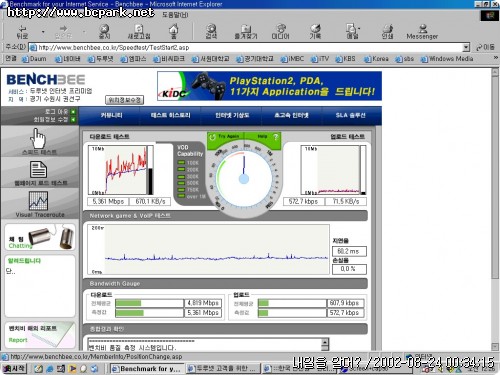This screenshot has height=375, width=500.
Task: Click the Home icon in the IE toolbar
Action: click(x=173, y=31)
